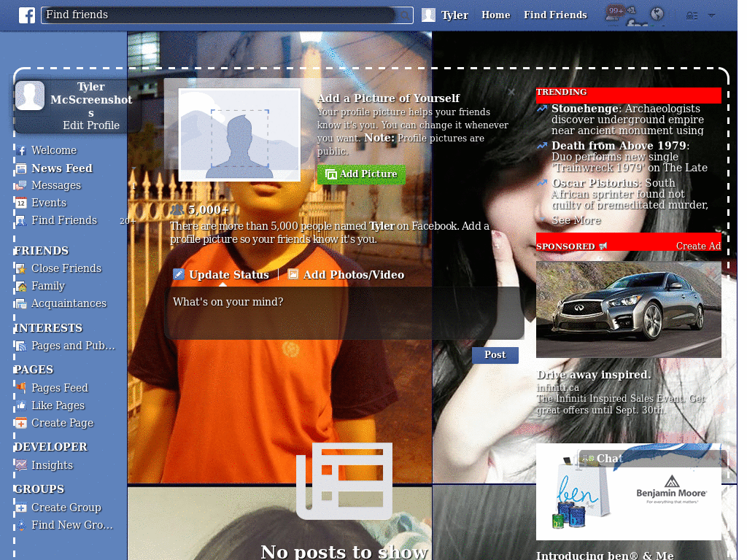
Task: Open Find Friends sidebar link
Action: point(64,220)
